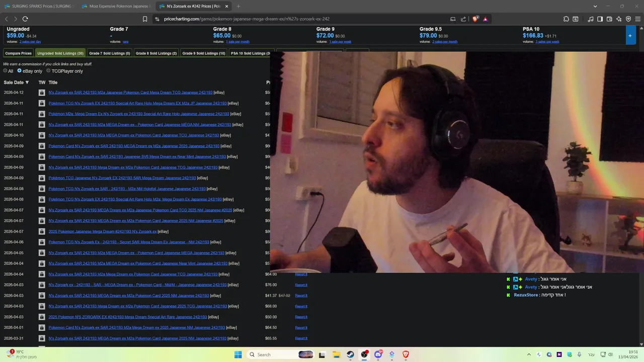Open the OneNote tray icon
The width and height of the screenshot is (644, 362).
pyautogui.click(x=559, y=354)
